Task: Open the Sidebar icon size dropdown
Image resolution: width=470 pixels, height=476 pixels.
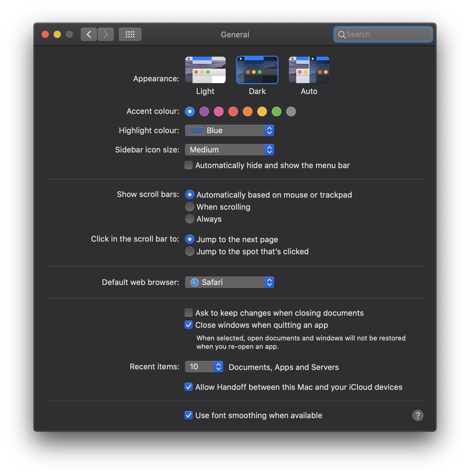Action: (x=230, y=150)
